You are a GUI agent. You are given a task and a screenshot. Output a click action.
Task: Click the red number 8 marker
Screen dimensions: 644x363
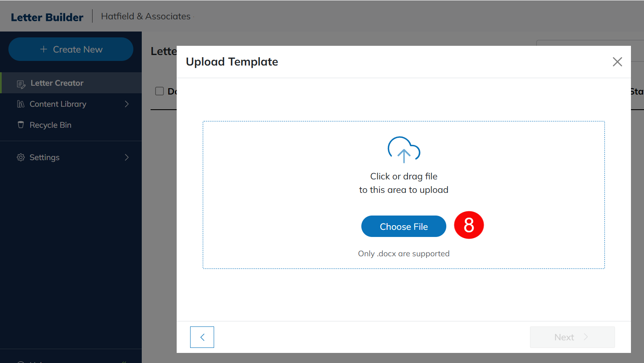click(469, 225)
